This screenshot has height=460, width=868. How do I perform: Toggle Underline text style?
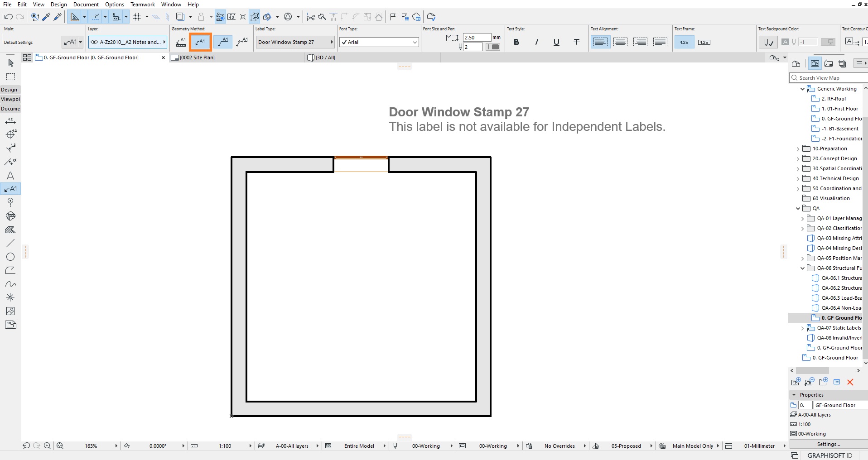click(x=556, y=42)
